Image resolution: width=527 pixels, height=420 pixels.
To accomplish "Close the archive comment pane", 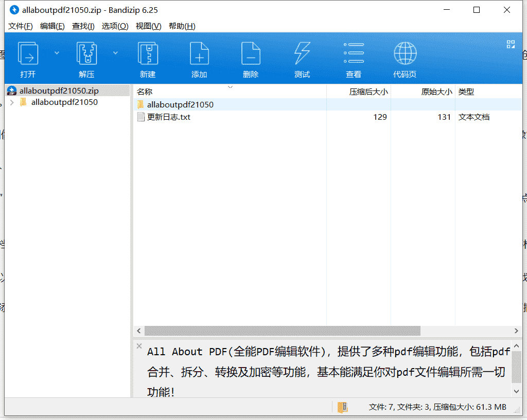I will click(139, 346).
